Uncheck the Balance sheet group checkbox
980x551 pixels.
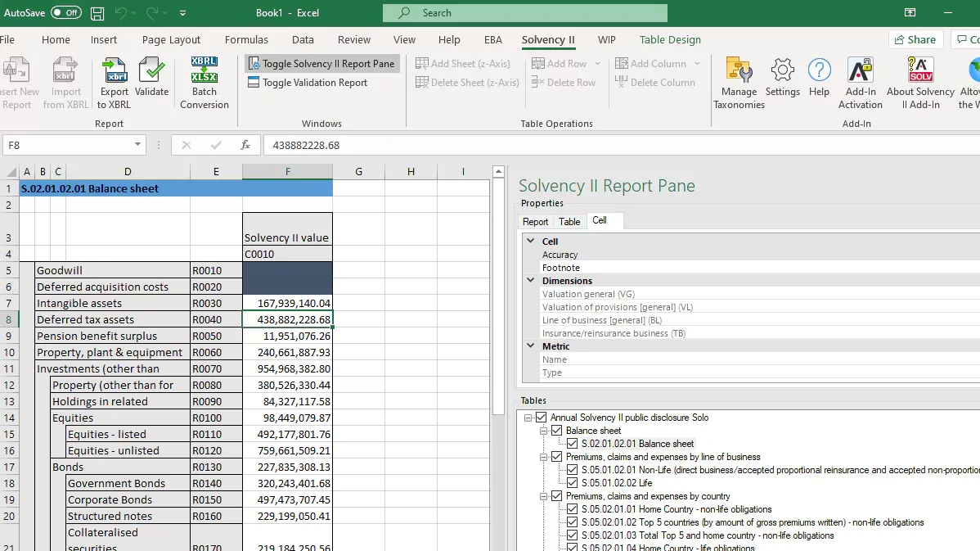click(557, 431)
